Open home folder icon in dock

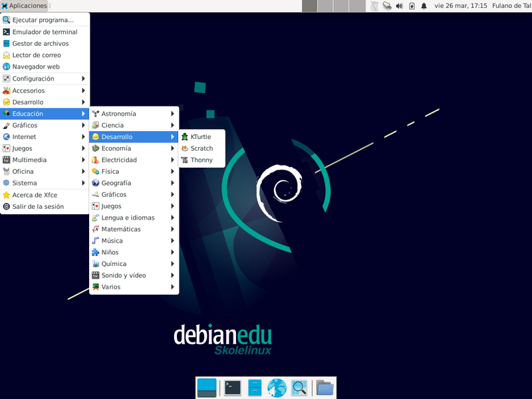(325, 388)
